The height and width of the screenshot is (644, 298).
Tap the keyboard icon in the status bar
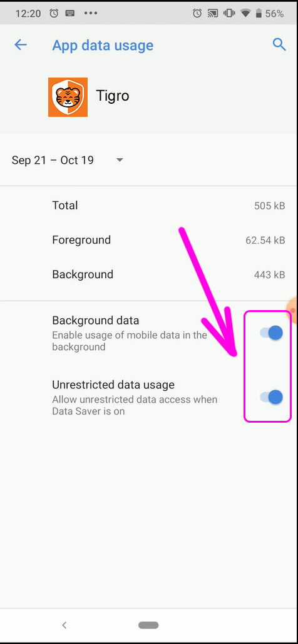70,13
